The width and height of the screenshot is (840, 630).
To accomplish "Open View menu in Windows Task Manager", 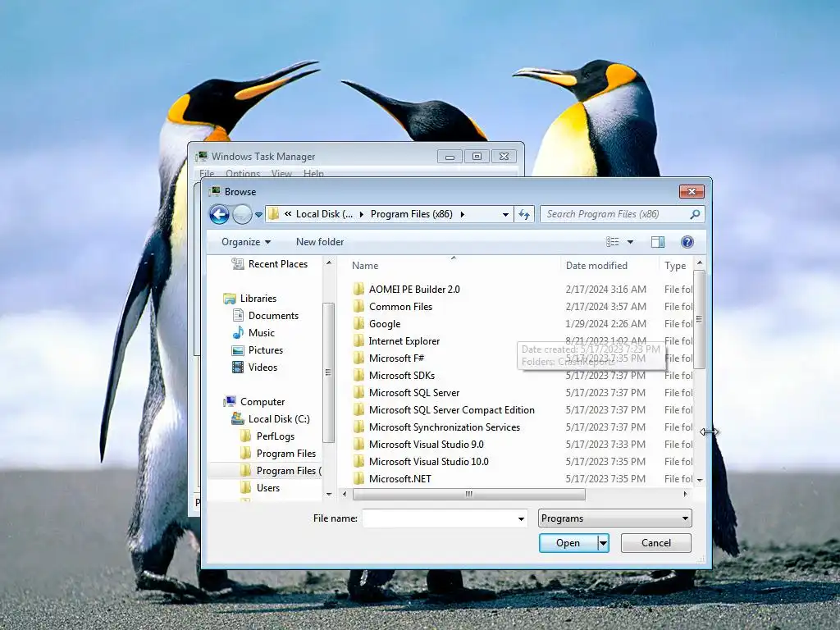I will [x=281, y=174].
